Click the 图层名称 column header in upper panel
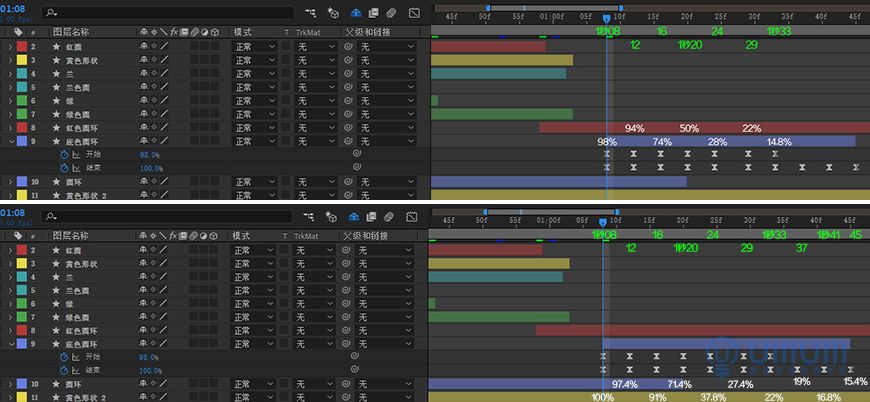This screenshot has width=870, height=402. click(71, 33)
